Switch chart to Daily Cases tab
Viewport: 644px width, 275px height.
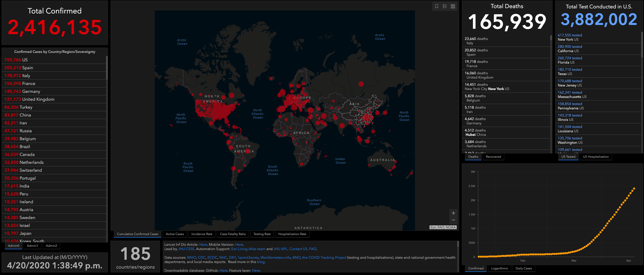pos(524,268)
